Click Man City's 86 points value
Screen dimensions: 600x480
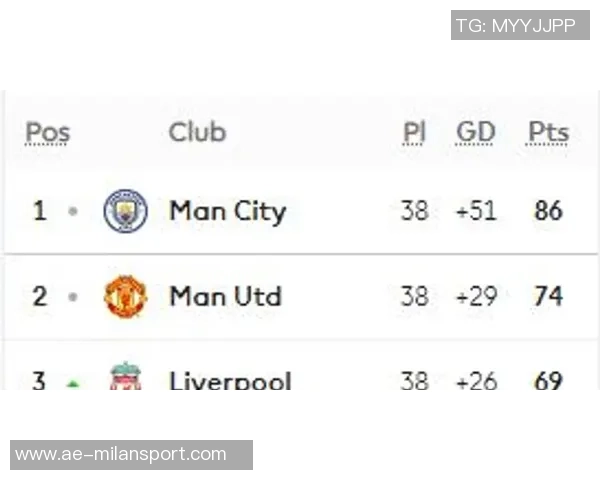[548, 211]
